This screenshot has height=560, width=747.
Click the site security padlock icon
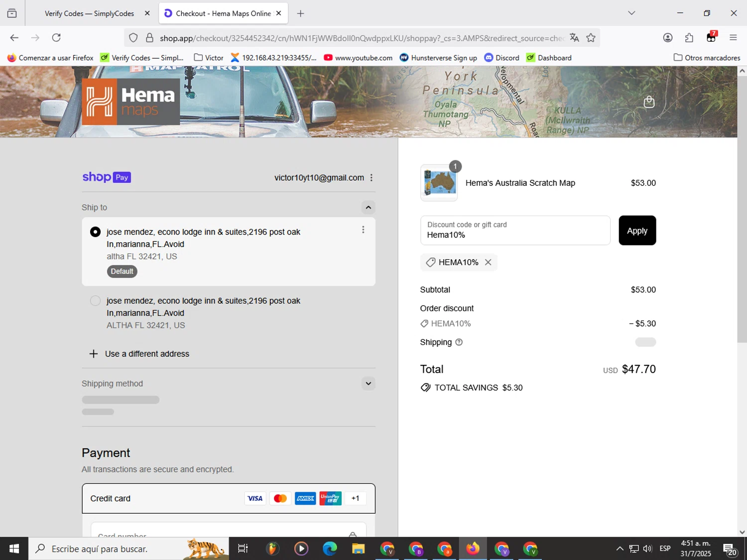pyautogui.click(x=149, y=38)
